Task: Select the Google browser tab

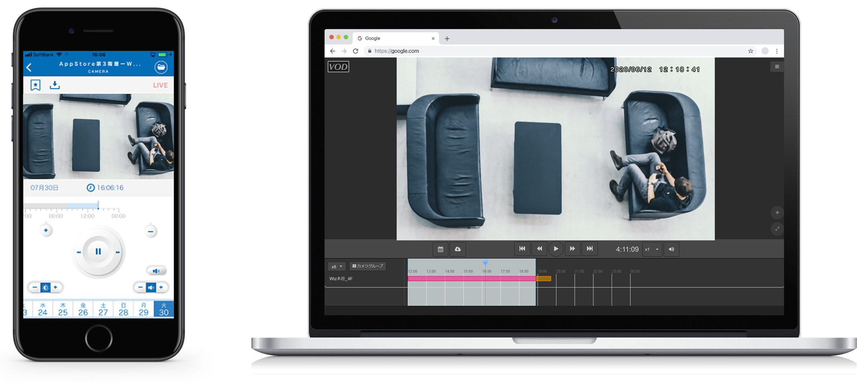Action: (x=393, y=38)
